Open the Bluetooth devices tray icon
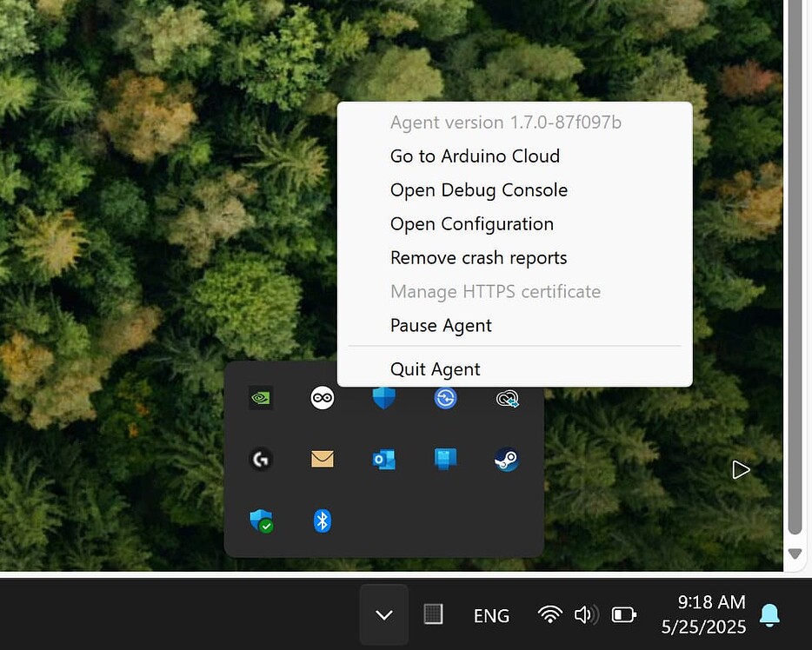The height and width of the screenshot is (650, 812). click(x=322, y=521)
